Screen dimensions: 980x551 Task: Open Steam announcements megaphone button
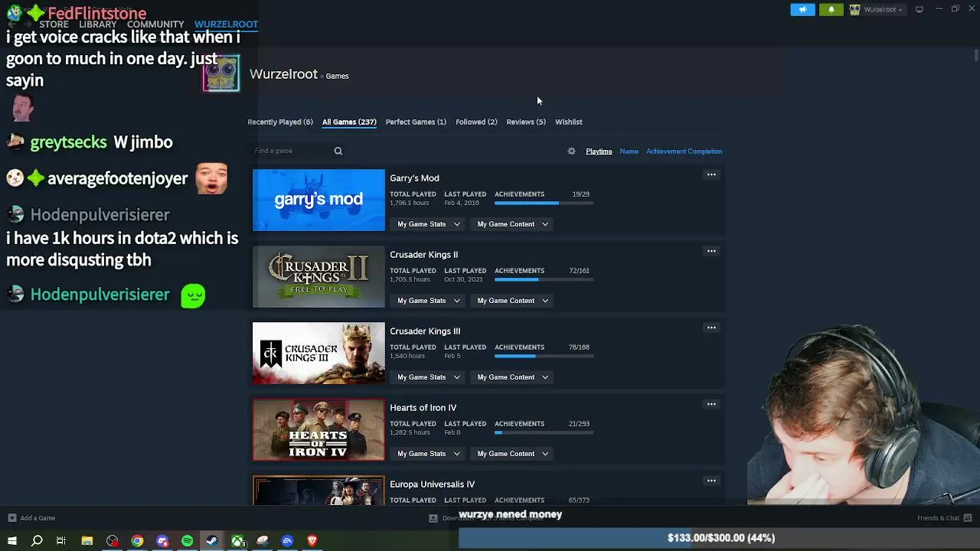tap(802, 10)
